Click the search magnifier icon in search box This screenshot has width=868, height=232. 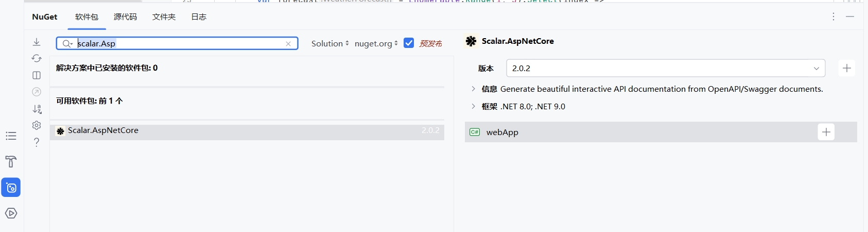pyautogui.click(x=67, y=44)
